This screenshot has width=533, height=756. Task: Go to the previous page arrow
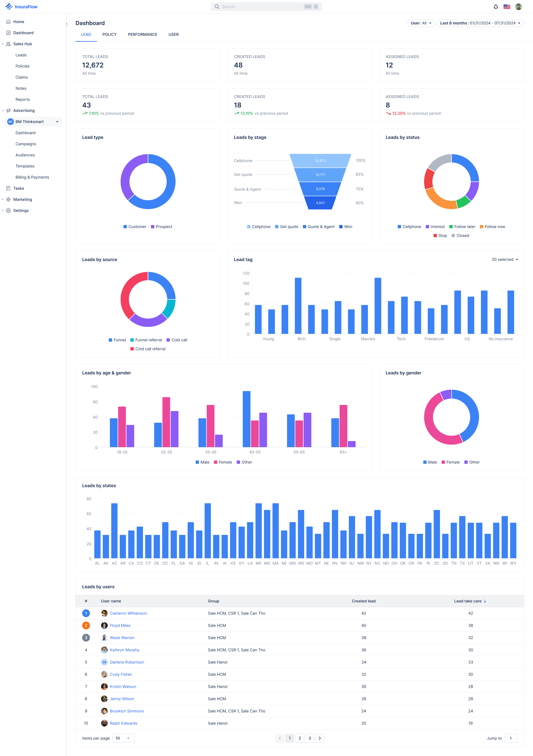tap(280, 738)
